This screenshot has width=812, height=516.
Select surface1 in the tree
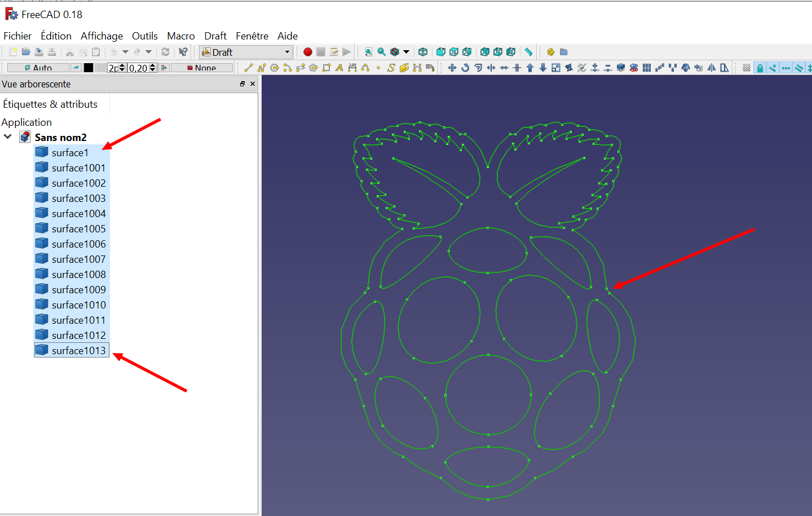(70, 152)
